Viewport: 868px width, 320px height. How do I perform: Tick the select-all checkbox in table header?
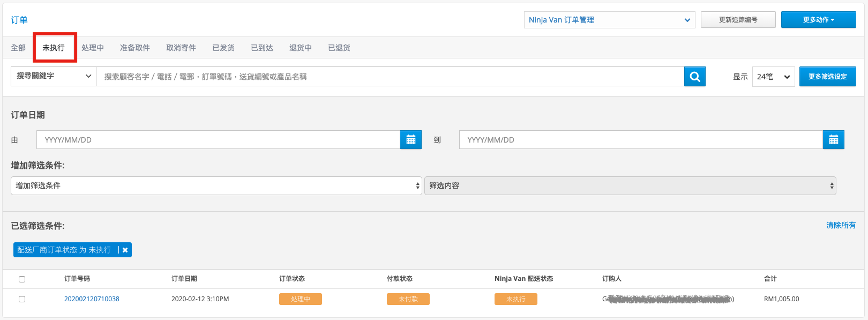(x=22, y=279)
